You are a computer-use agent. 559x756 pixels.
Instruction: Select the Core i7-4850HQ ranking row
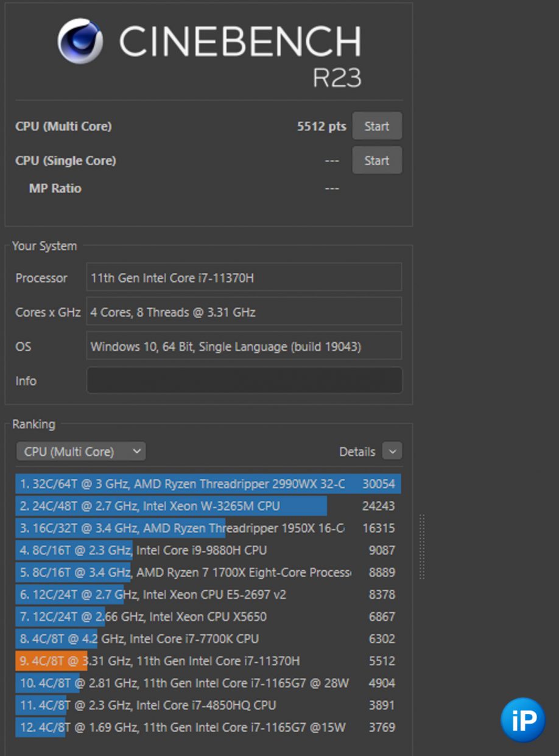[207, 705]
